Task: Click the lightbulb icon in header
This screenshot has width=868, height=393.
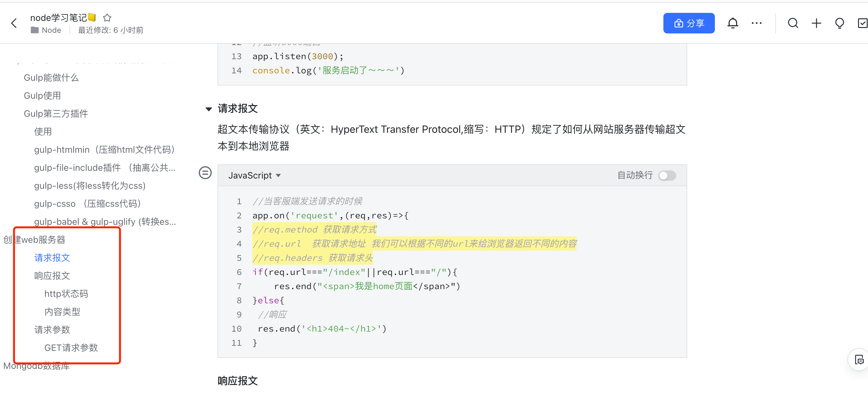Action: 839,23
